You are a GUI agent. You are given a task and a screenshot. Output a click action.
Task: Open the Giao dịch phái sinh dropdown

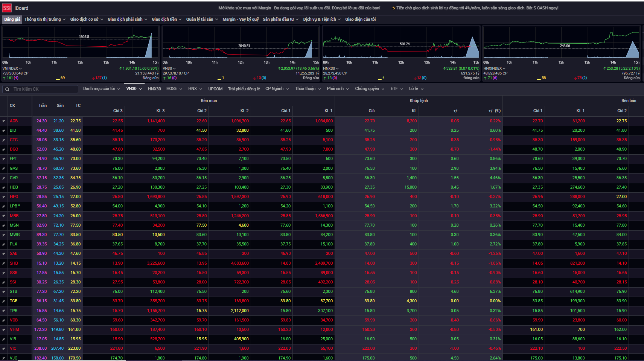[x=127, y=19]
